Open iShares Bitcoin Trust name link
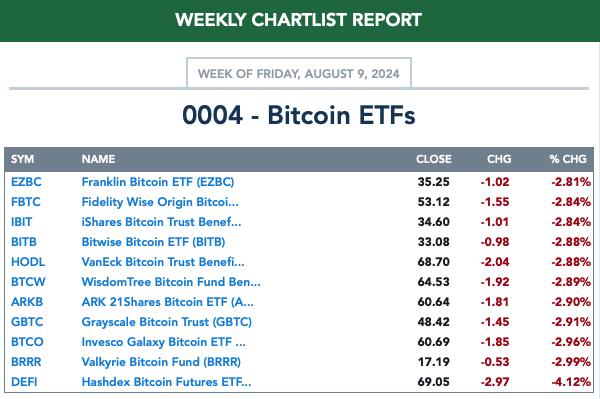 click(161, 222)
